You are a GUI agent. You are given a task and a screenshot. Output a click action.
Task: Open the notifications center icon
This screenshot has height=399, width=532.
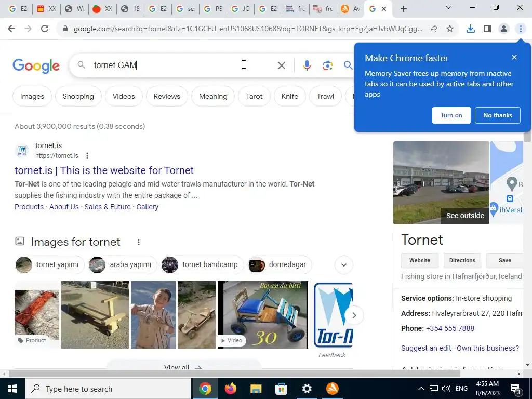point(516,389)
